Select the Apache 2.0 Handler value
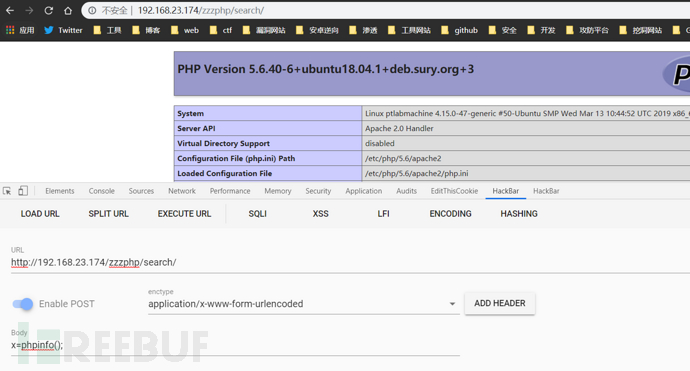The width and height of the screenshot is (690, 371). click(399, 129)
